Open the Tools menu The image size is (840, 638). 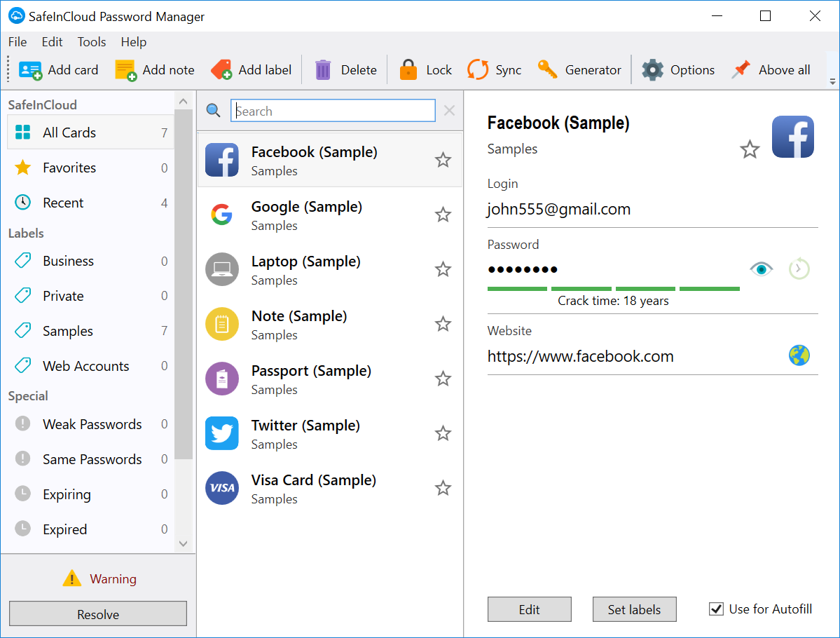(92, 42)
